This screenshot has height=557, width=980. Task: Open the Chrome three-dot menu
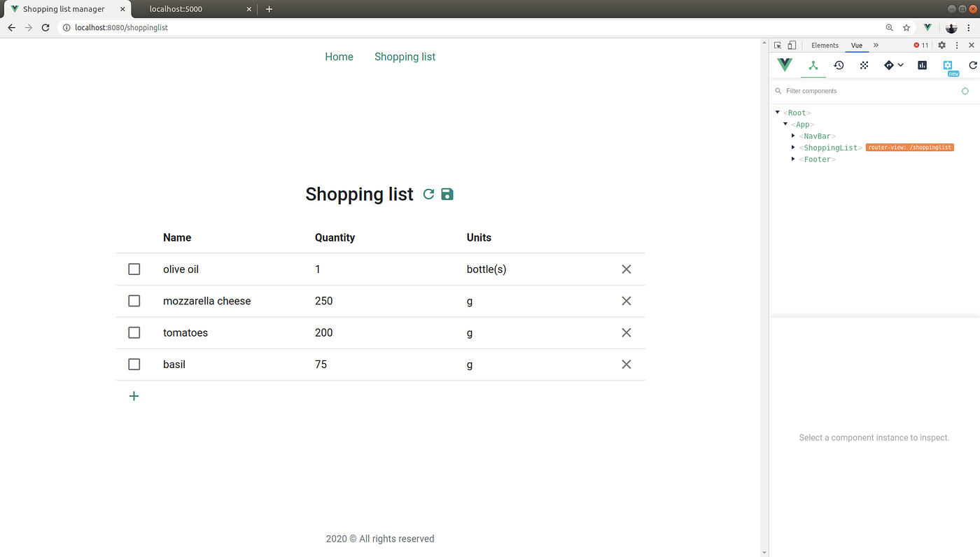tap(968, 28)
